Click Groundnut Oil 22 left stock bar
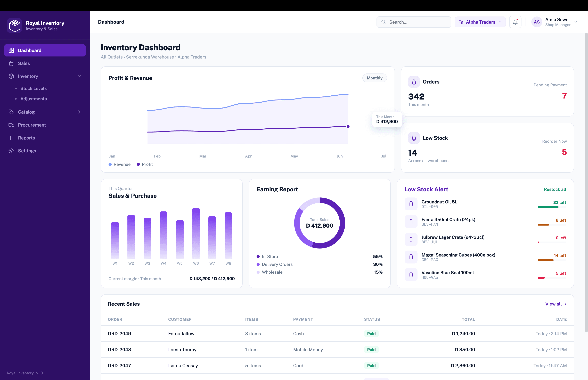The height and width of the screenshot is (380, 588). 552,207
